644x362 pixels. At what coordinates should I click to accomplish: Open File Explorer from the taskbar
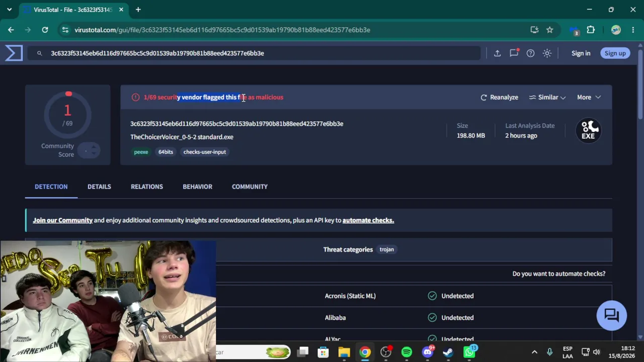(x=344, y=352)
